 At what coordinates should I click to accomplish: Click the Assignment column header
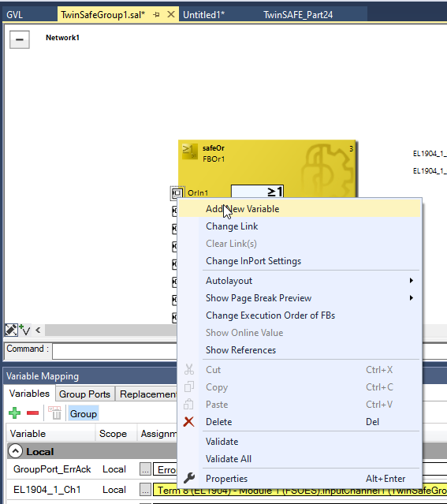pos(158,434)
